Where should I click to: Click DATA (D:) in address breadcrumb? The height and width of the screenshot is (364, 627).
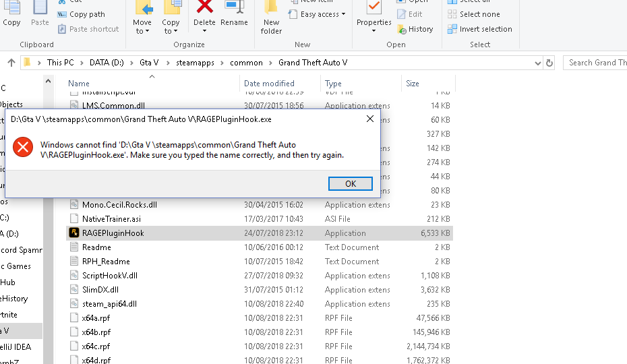pyautogui.click(x=107, y=63)
